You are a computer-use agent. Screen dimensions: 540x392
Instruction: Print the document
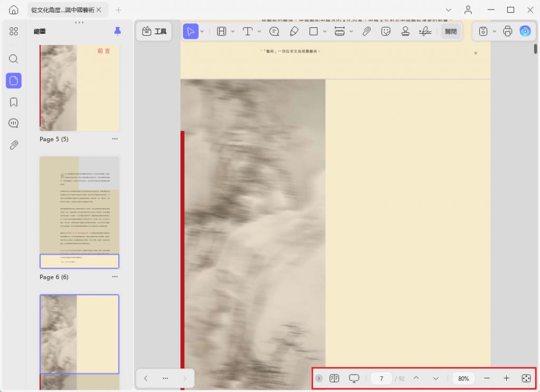pyautogui.click(x=508, y=31)
